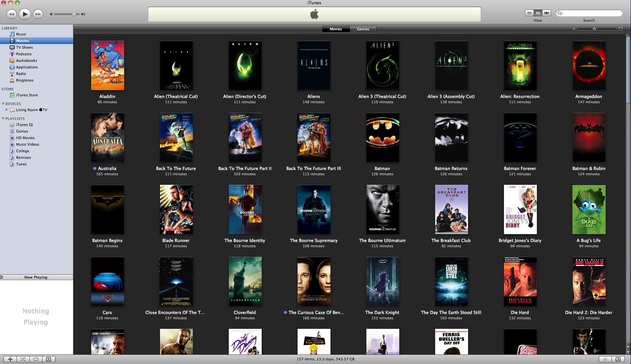631x364 pixels.
Task: Toggle the artwork viewer button
Action: (48, 359)
